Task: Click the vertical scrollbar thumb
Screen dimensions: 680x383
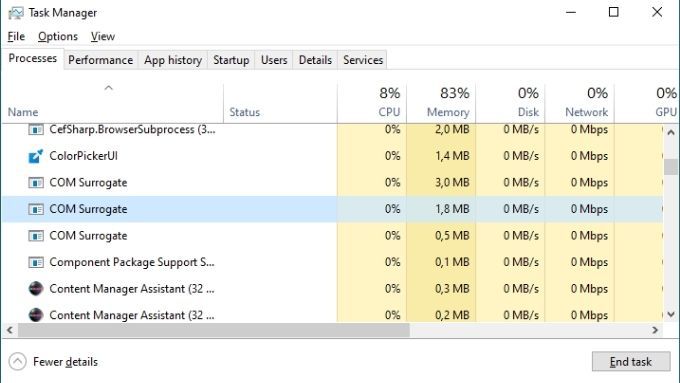Action: pos(671,167)
